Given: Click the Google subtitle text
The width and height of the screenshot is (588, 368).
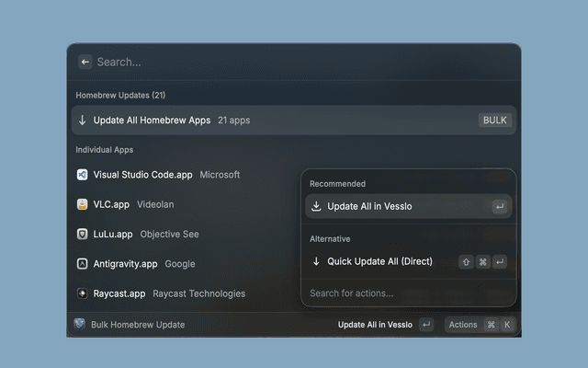Looking at the screenshot, I should coord(180,264).
